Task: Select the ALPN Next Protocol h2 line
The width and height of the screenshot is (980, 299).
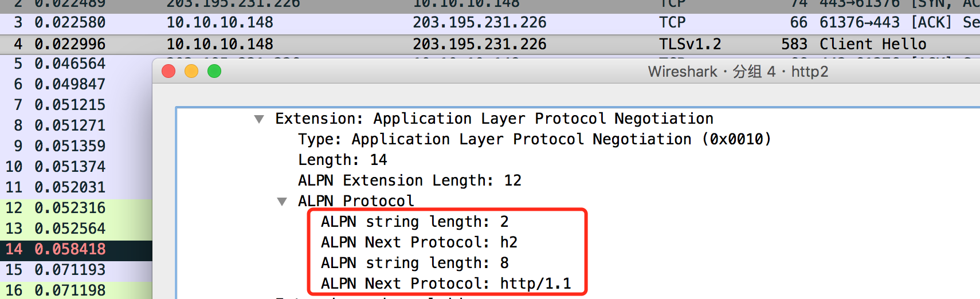Action: tap(418, 242)
